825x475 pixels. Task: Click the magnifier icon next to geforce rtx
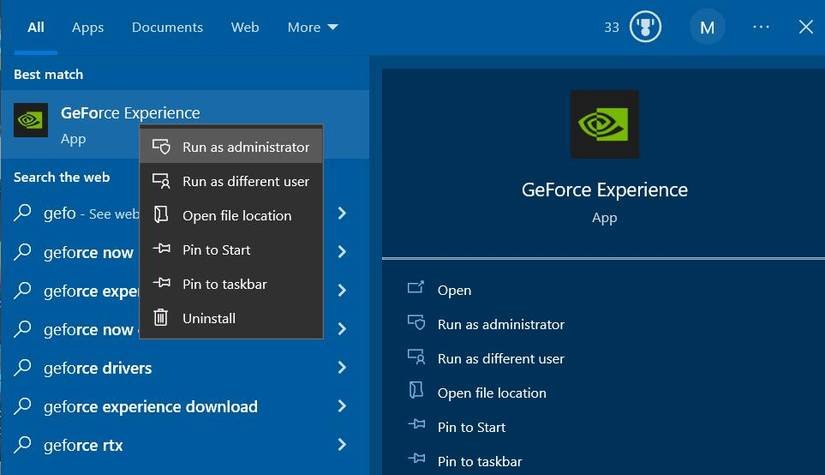[x=23, y=445]
